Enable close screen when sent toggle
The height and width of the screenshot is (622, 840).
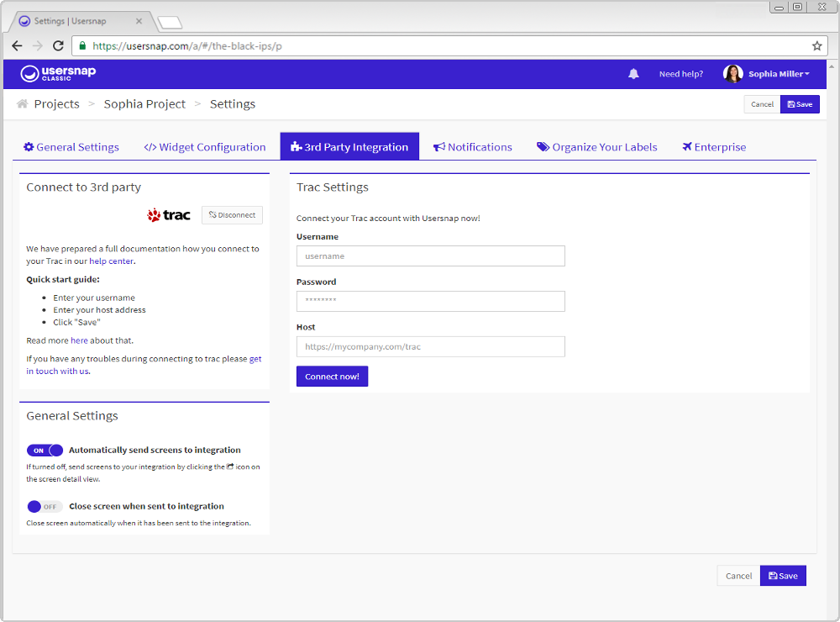(45, 507)
